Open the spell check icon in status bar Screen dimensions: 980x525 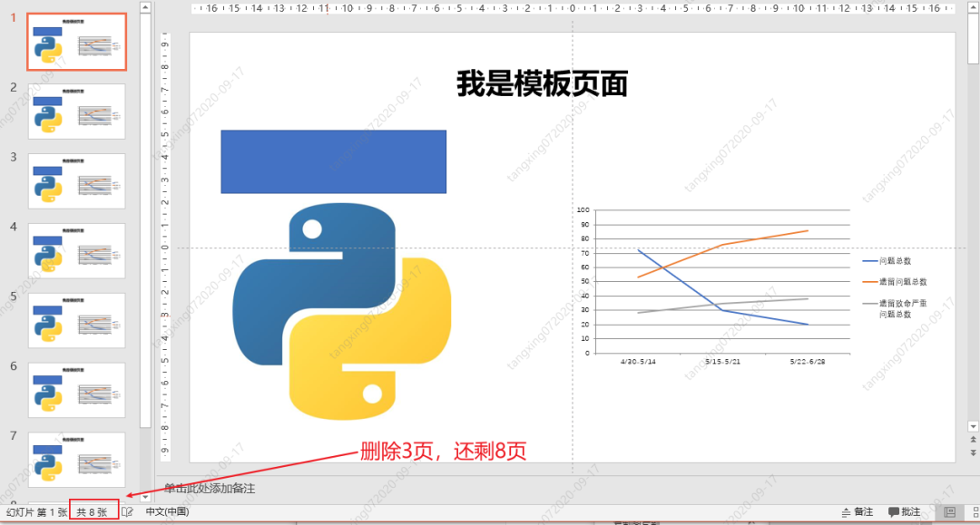tap(128, 512)
